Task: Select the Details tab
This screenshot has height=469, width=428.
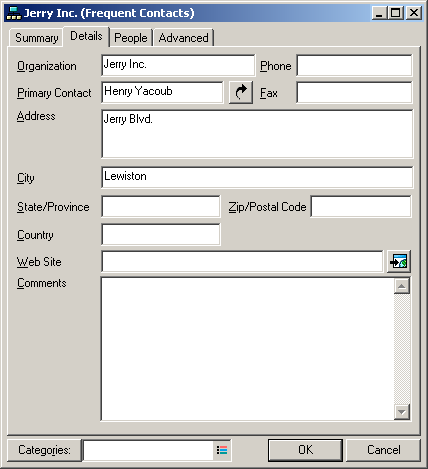Action: coord(86,36)
